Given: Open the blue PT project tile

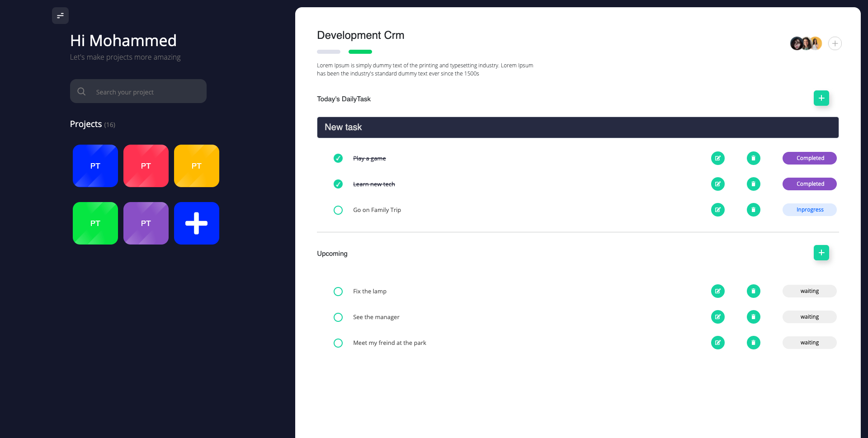Looking at the screenshot, I should click(x=95, y=166).
